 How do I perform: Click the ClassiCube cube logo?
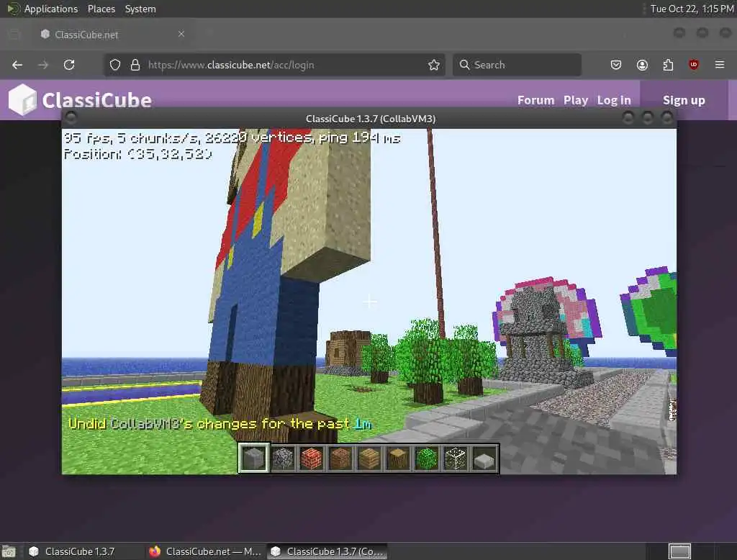tap(22, 99)
